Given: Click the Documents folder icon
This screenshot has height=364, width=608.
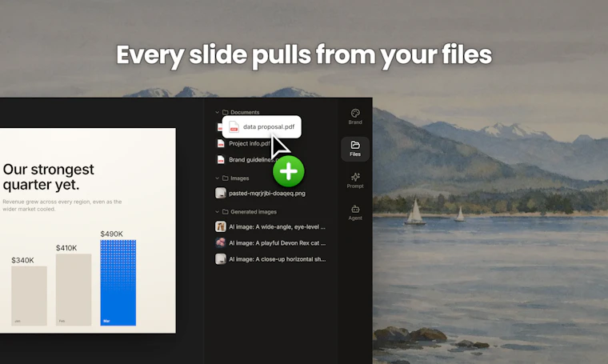Looking at the screenshot, I should (226, 113).
